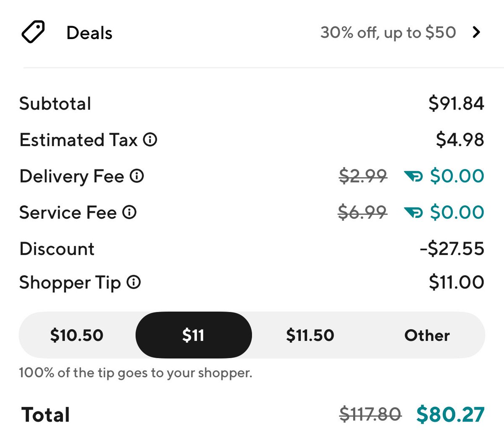This screenshot has height=435, width=504.
Task: Tap the crossed-out $117.80 total
Action: pos(370,414)
